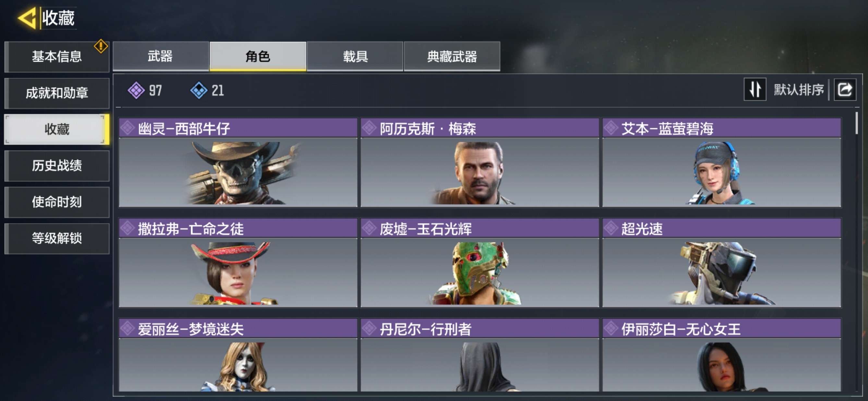Select the 废墟-玉石光辉 character card

coord(479,263)
